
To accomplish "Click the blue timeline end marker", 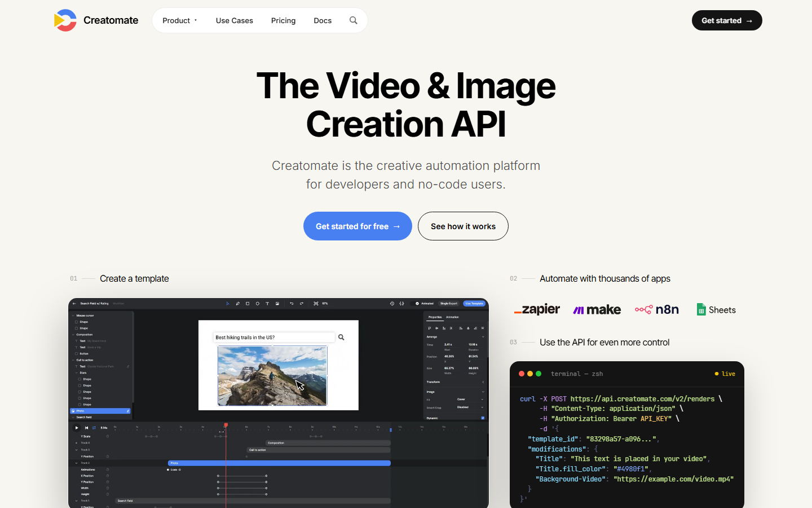I will tap(391, 430).
